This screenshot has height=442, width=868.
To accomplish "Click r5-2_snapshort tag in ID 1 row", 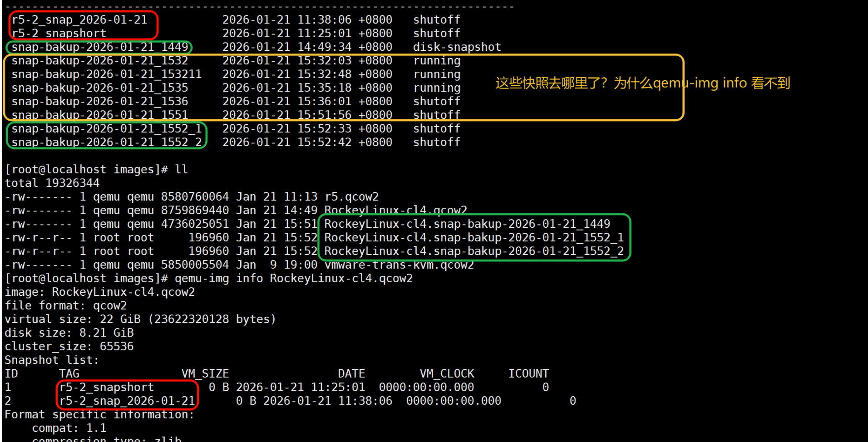I will (107, 388).
